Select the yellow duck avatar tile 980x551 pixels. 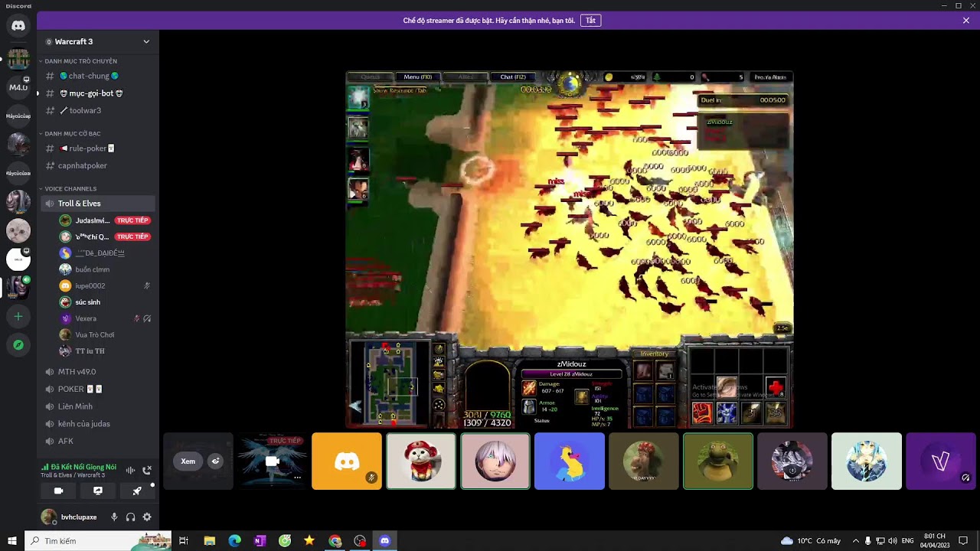570,461
